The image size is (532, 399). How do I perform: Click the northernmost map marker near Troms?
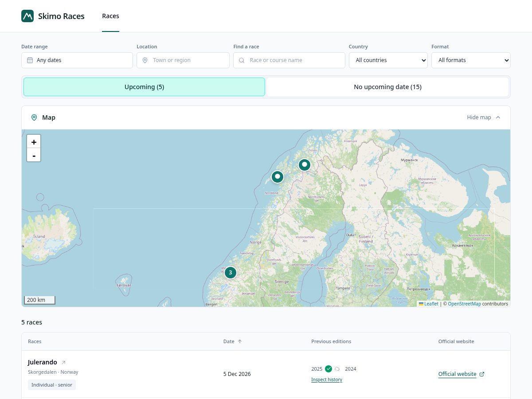(305, 165)
